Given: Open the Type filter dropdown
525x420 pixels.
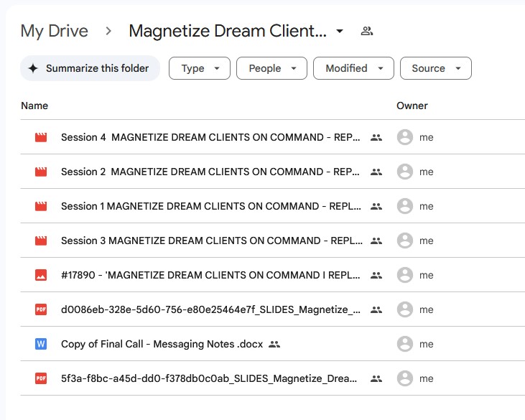Looking at the screenshot, I should click(200, 68).
